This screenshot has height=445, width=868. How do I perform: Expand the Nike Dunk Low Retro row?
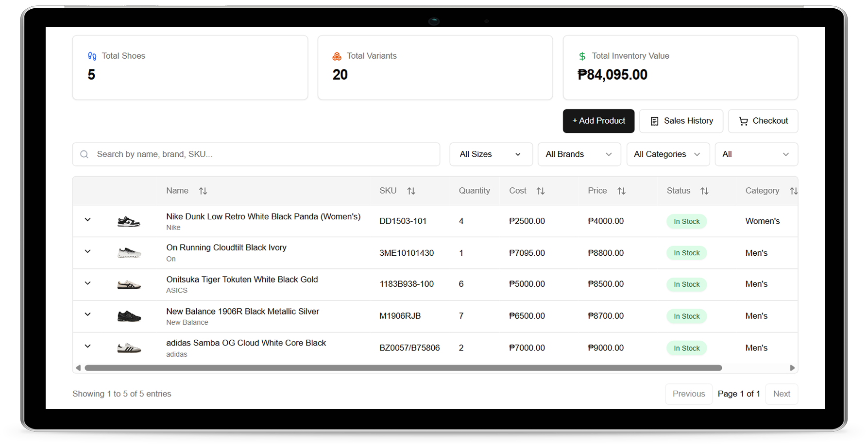(x=87, y=219)
